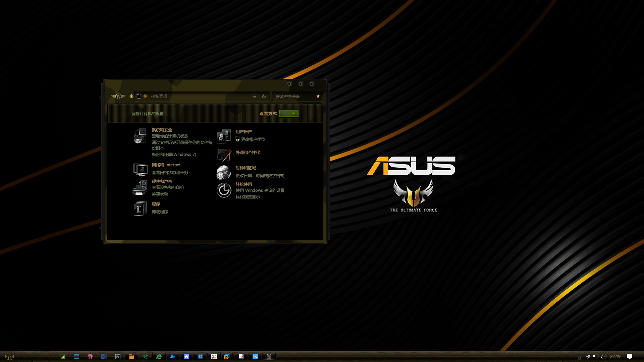Image resolution: width=644 pixels, height=362 pixels.
Task: Open the TUF-logo Start button
Action: (x=9, y=357)
